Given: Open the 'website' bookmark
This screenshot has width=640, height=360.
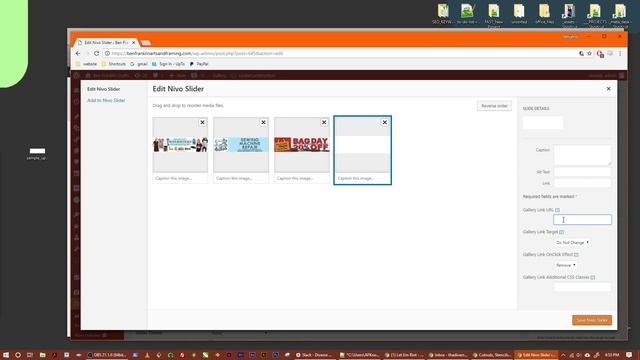Looking at the screenshot, I should [87, 64].
